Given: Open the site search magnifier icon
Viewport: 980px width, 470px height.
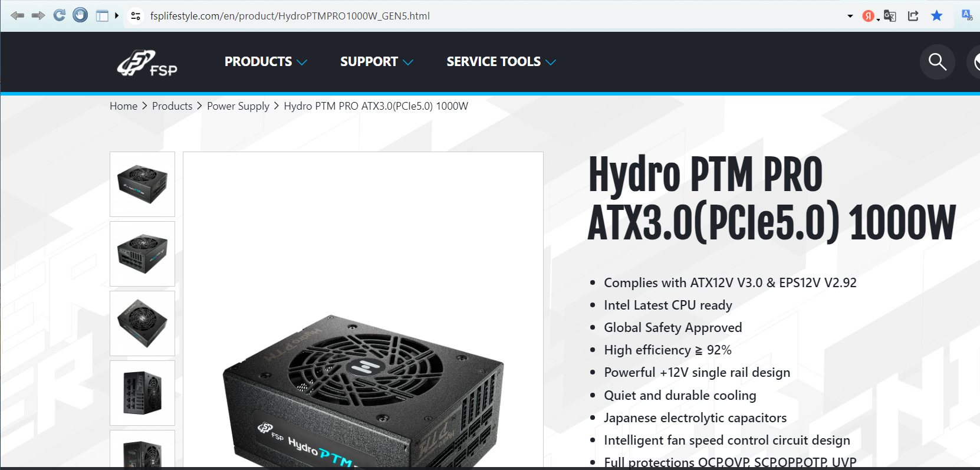Looking at the screenshot, I should [x=938, y=62].
